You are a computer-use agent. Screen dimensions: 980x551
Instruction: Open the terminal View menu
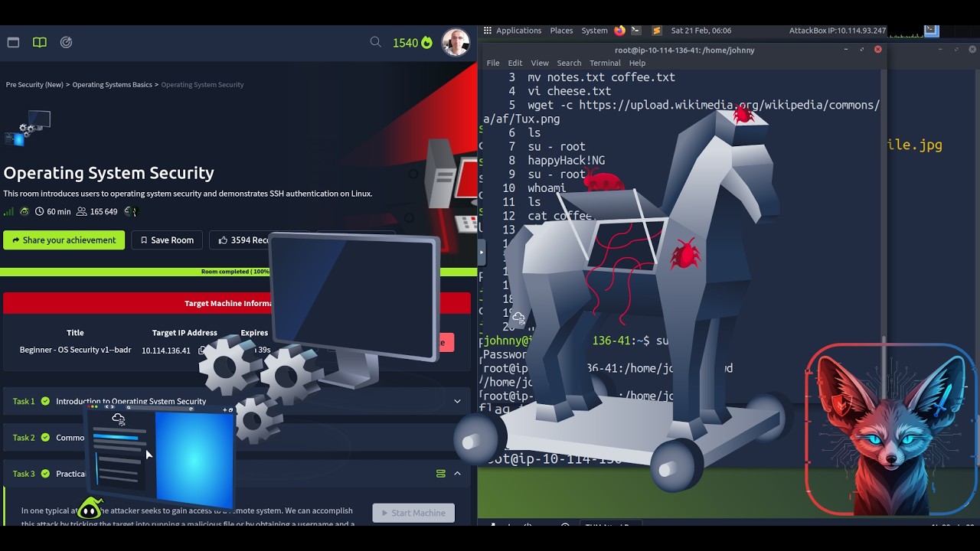click(x=540, y=63)
